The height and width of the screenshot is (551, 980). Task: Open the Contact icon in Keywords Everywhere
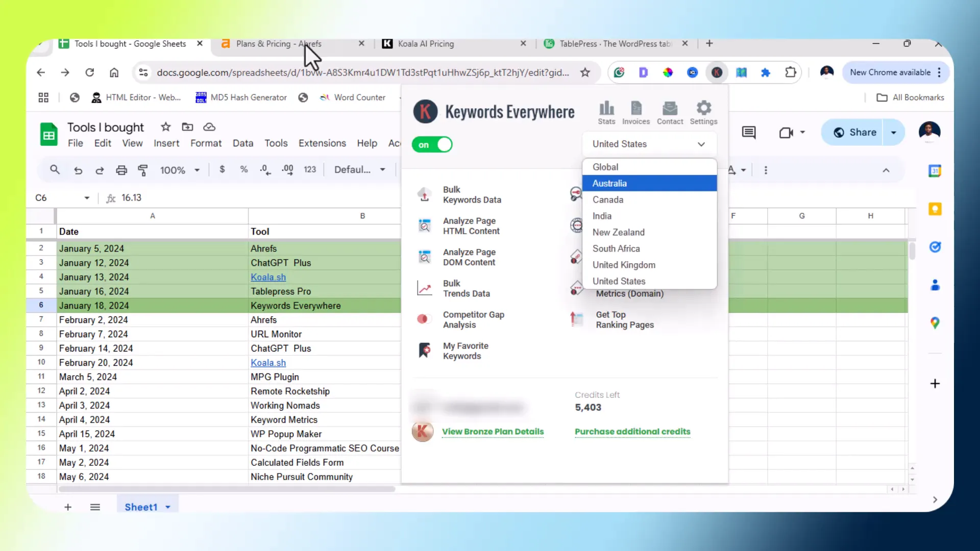point(670,112)
